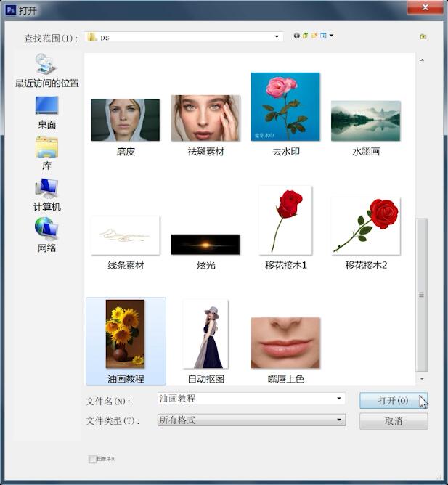Screen dimensions: 448x485
Task: Select the 油画教程 sunflower thumbnail
Action: click(125, 334)
